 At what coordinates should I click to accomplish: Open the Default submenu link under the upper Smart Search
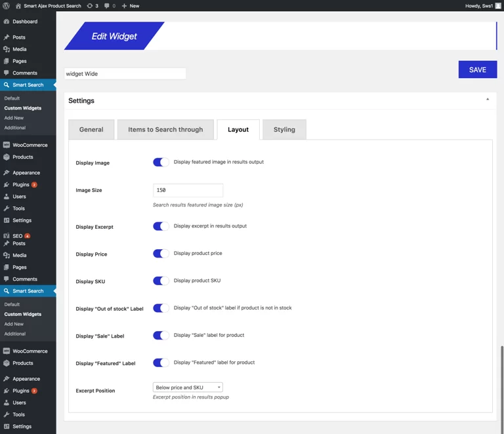(x=12, y=98)
